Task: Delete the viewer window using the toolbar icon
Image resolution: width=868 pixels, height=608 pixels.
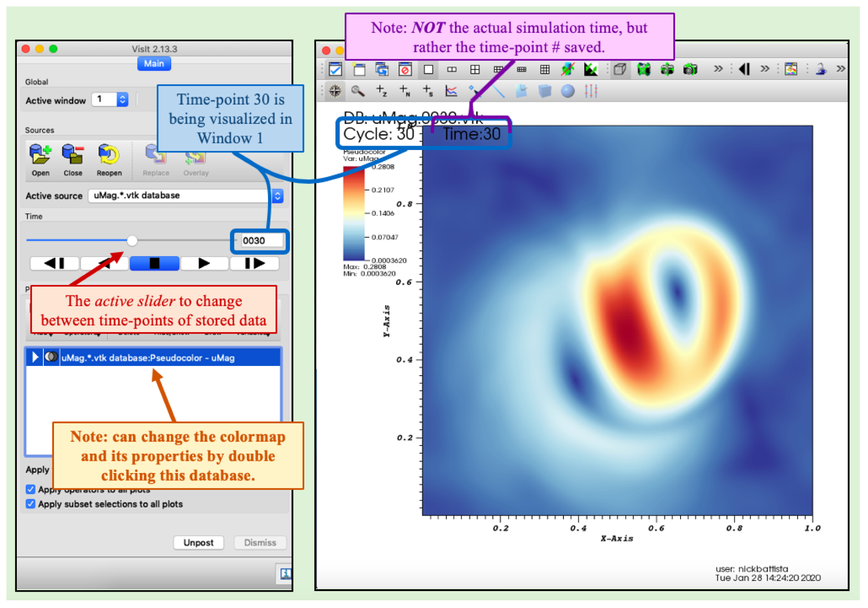Action: point(405,69)
